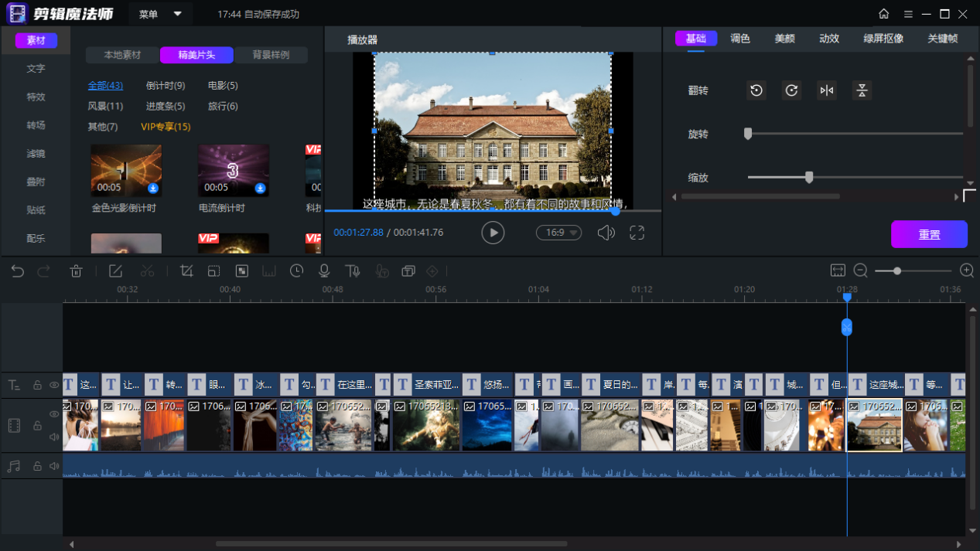The width and height of the screenshot is (980, 551).
Task: Toggle the lock on the video track
Action: 36,426
